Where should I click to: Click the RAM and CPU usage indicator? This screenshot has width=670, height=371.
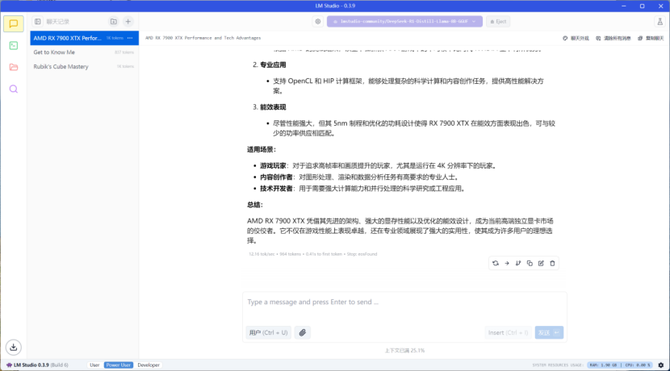(620, 365)
